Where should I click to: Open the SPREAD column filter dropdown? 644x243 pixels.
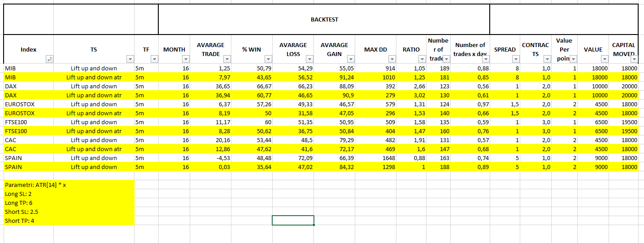[x=516, y=59]
